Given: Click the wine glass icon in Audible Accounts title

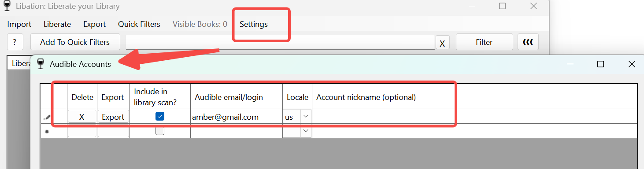Looking at the screenshot, I should pos(41,64).
